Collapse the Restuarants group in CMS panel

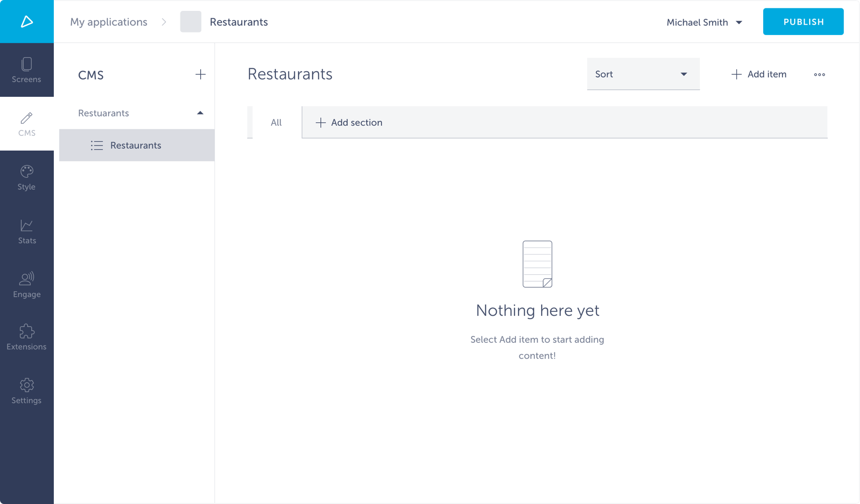200,113
